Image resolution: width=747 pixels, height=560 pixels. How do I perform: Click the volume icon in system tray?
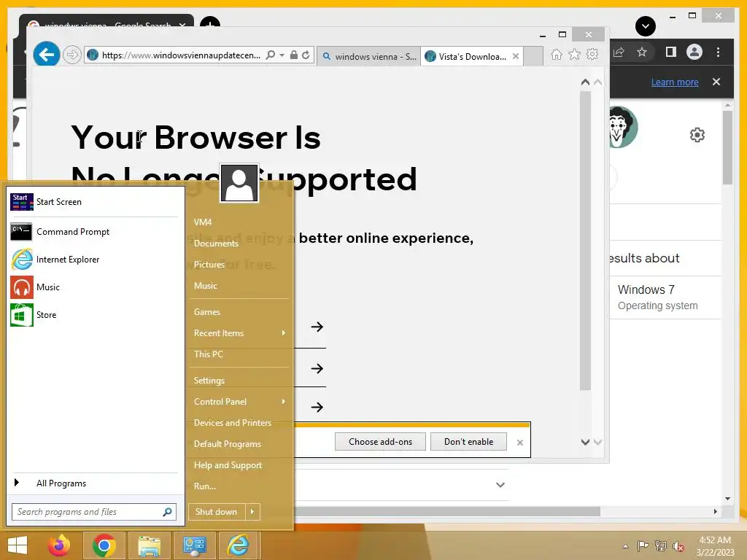point(678,545)
